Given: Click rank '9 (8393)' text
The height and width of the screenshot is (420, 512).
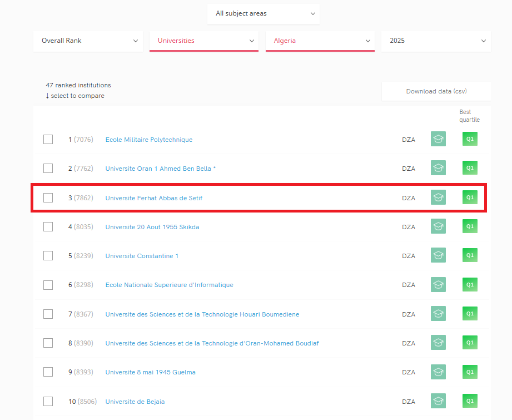Looking at the screenshot, I should tap(81, 372).
